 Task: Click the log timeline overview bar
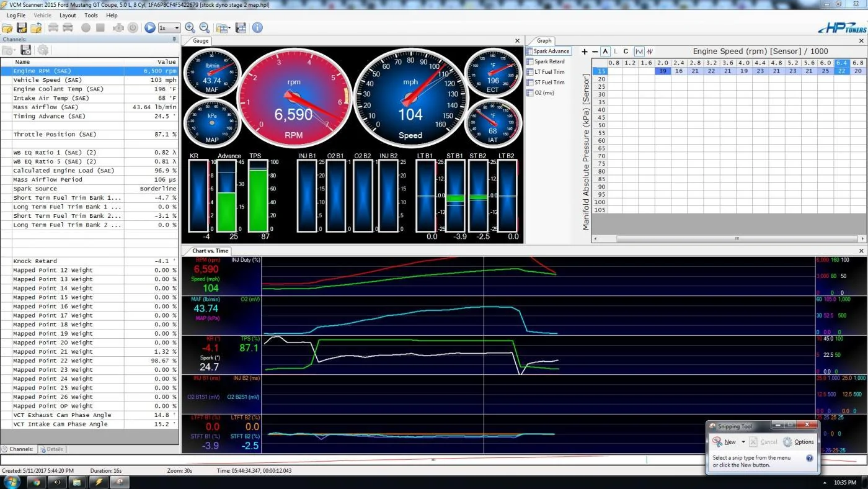coord(433,460)
